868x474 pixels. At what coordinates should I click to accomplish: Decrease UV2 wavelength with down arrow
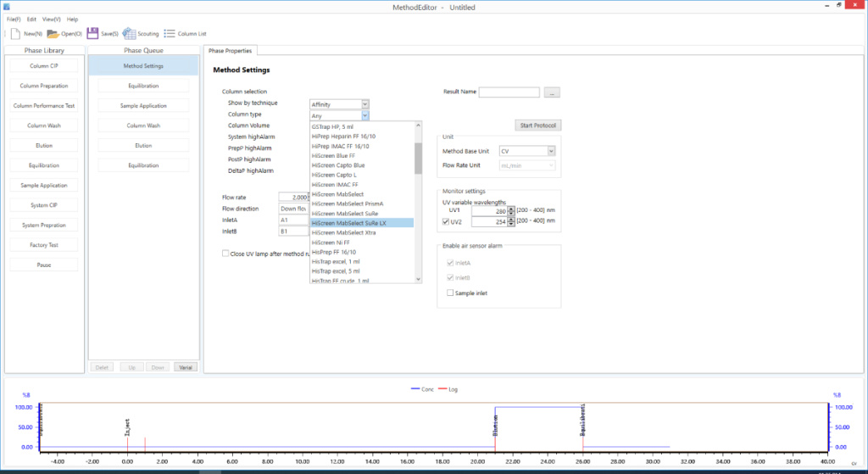[x=511, y=224]
